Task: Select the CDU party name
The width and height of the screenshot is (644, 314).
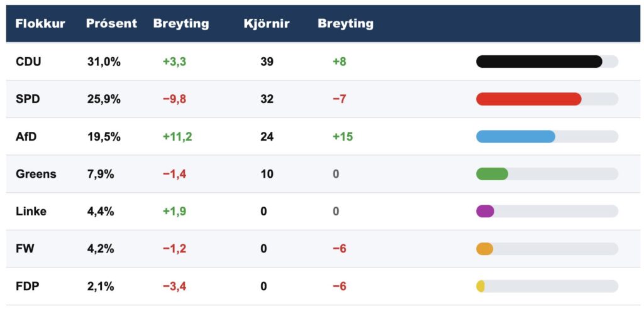Action: [28, 62]
